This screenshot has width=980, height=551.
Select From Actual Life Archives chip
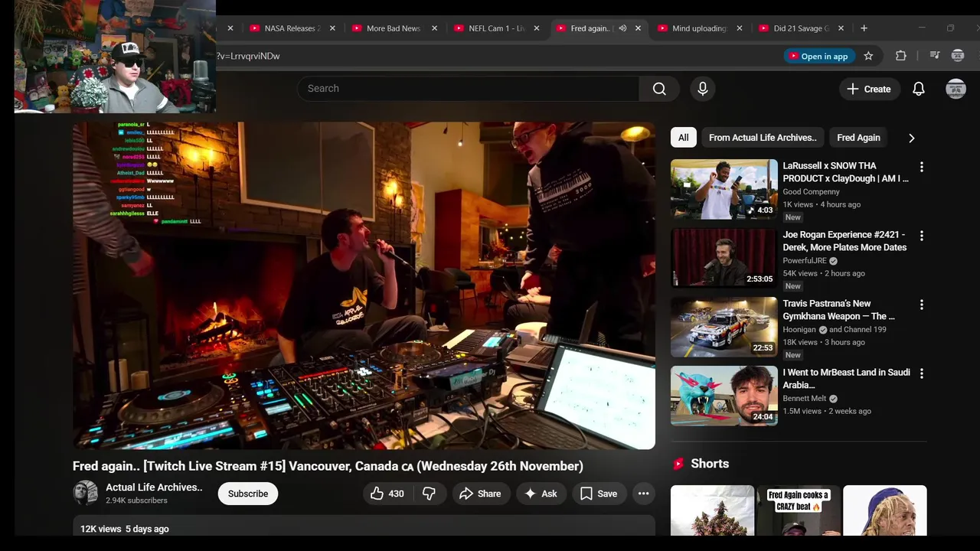click(763, 138)
